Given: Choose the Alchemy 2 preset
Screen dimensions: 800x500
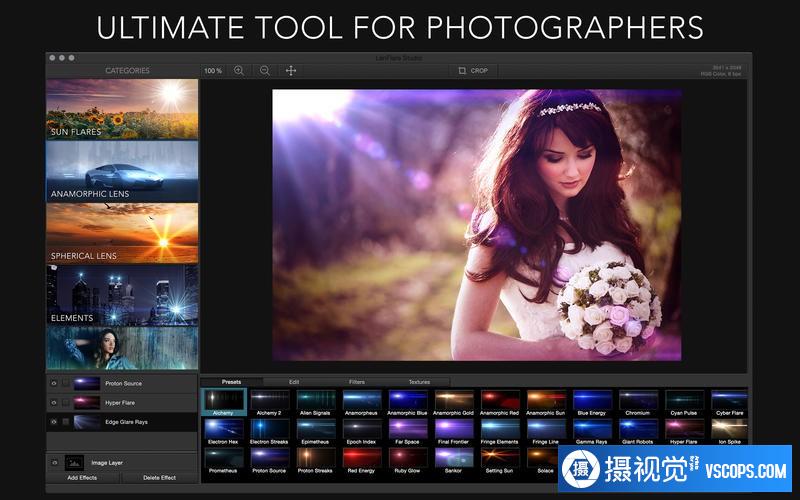Looking at the screenshot, I should coord(269,402).
